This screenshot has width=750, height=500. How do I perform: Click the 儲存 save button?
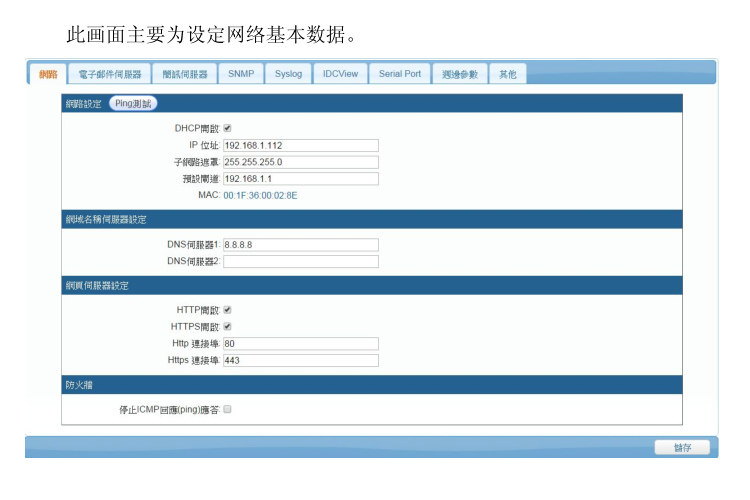click(682, 447)
